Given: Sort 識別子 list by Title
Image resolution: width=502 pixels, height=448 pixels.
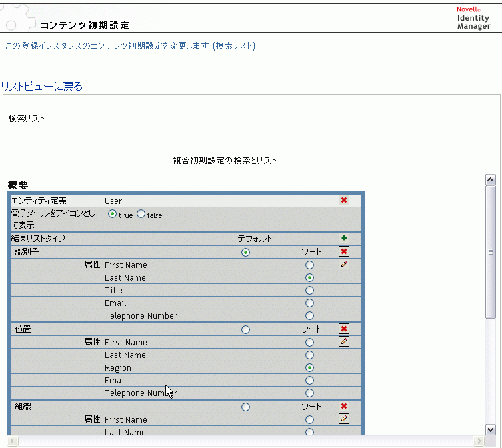Looking at the screenshot, I should pyautogui.click(x=309, y=291).
